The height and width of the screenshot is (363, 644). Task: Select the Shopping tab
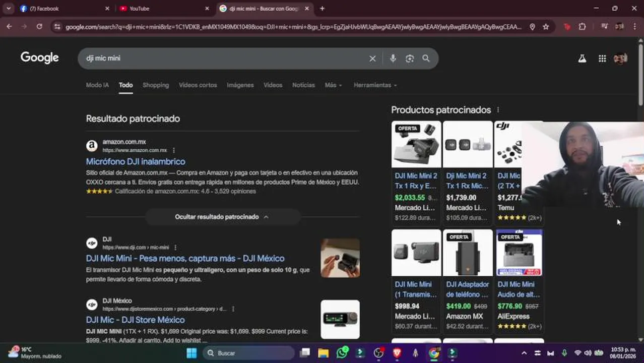[156, 85]
